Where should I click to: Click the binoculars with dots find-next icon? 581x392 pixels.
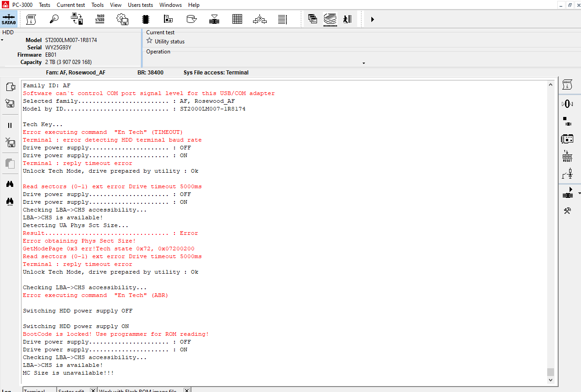tap(10, 201)
